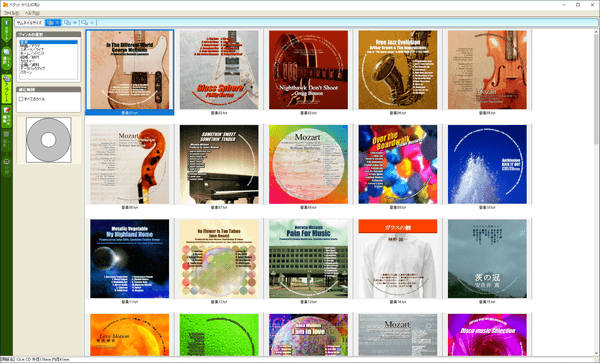The image size is (600, 363).
Task: Open the label editing step with pencil icon
Action: coord(7,117)
